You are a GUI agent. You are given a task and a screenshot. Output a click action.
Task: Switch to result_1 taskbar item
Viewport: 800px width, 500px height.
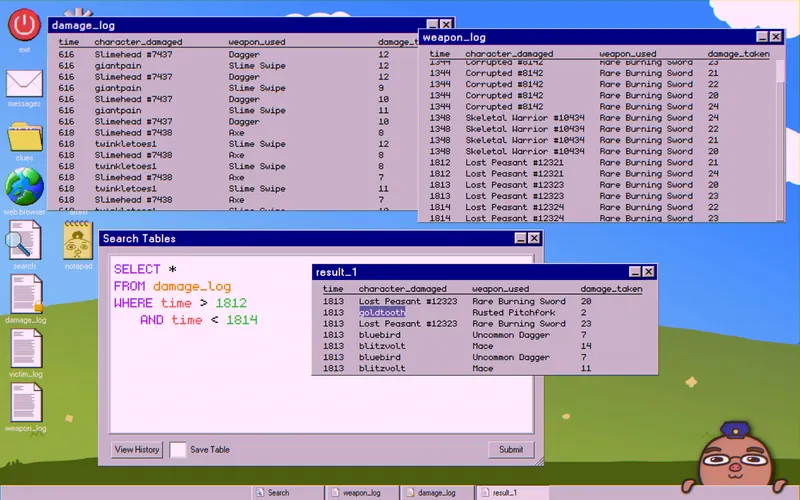[x=512, y=493]
